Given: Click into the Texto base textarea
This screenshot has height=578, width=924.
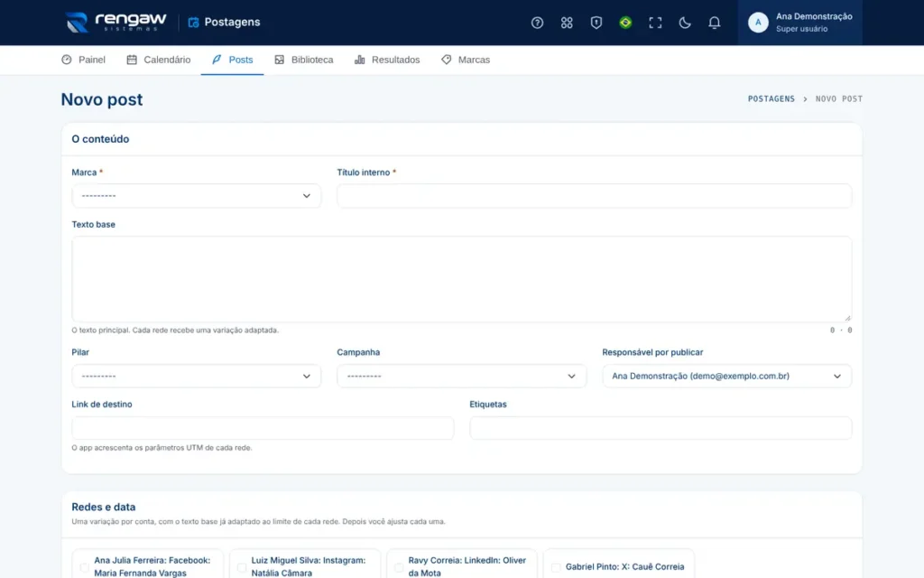Looking at the screenshot, I should (x=461, y=279).
